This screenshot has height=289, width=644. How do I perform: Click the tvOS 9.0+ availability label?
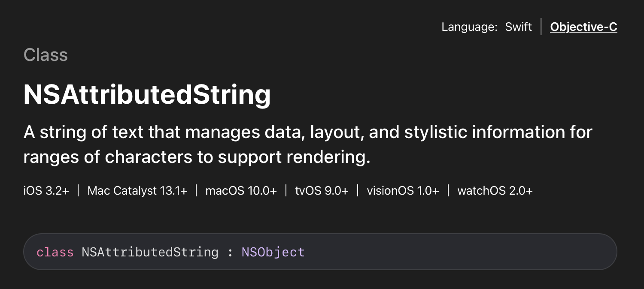322,190
